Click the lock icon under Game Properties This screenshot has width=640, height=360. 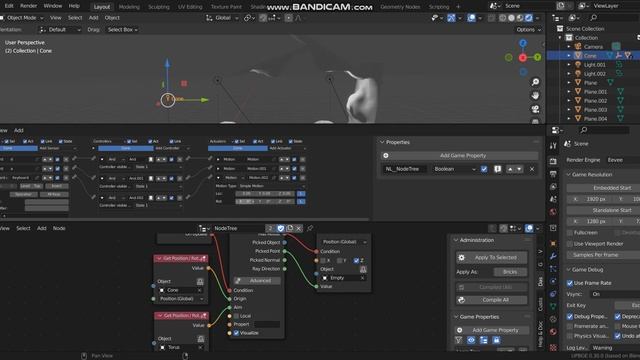[x=496, y=340]
